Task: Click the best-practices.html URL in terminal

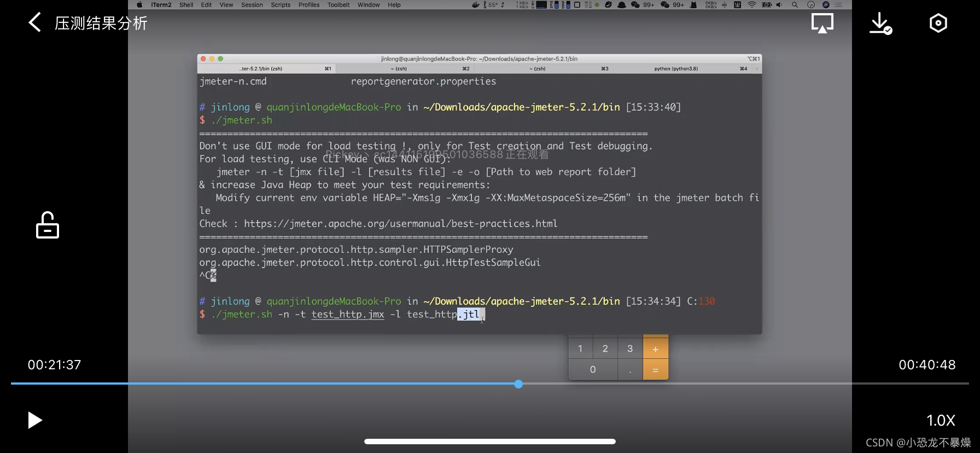Action: point(401,223)
